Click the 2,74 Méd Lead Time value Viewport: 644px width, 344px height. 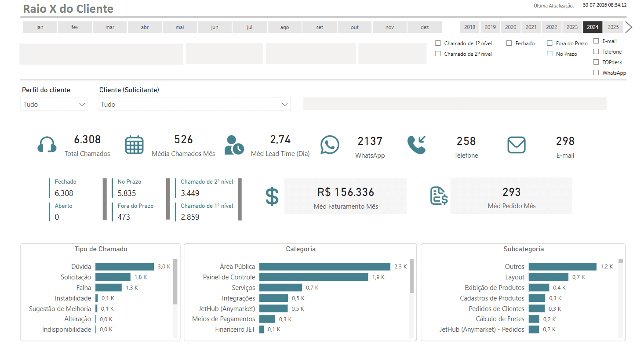tap(280, 140)
